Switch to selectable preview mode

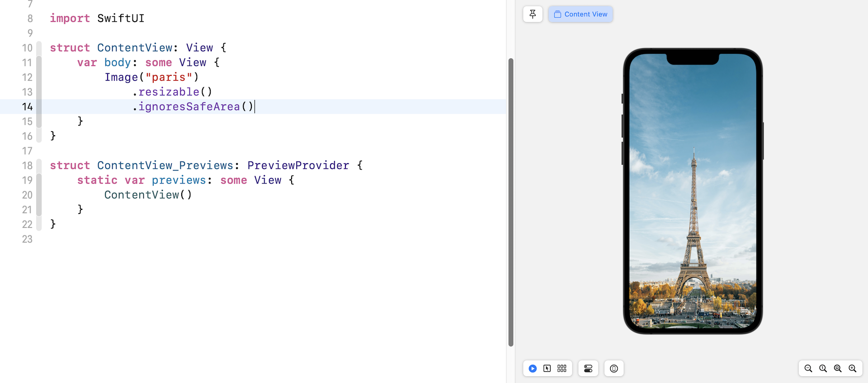tap(547, 369)
